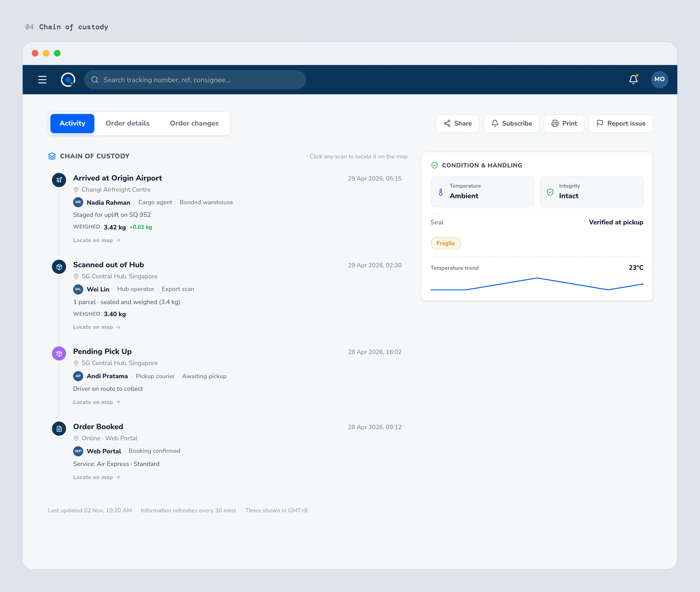Click the Report issue button
The width and height of the screenshot is (700, 592).
click(621, 123)
